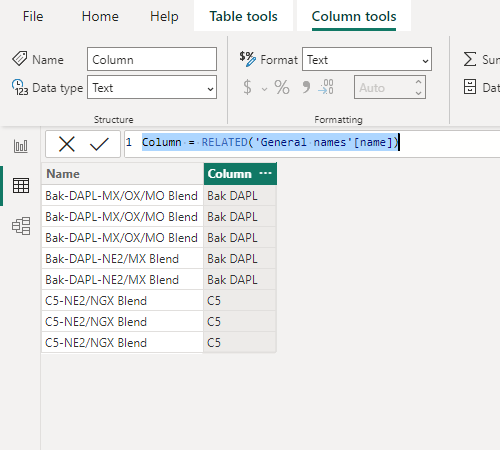500x450 pixels.
Task: Apply percentage format icon
Action: click(282, 88)
